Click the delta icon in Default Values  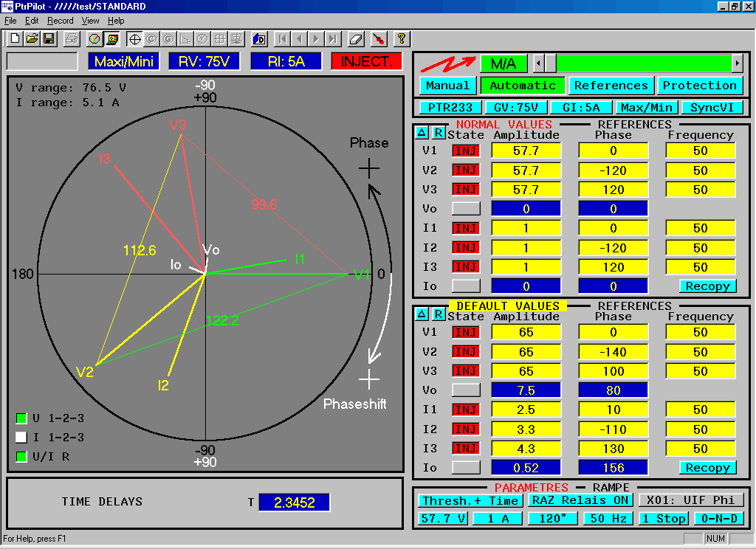pyautogui.click(x=422, y=314)
